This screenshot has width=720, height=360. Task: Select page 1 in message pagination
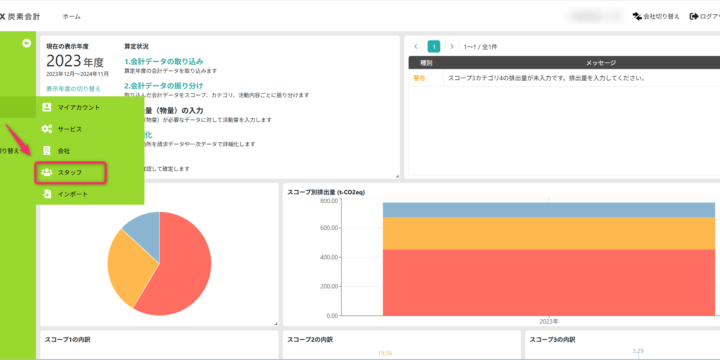(x=434, y=46)
